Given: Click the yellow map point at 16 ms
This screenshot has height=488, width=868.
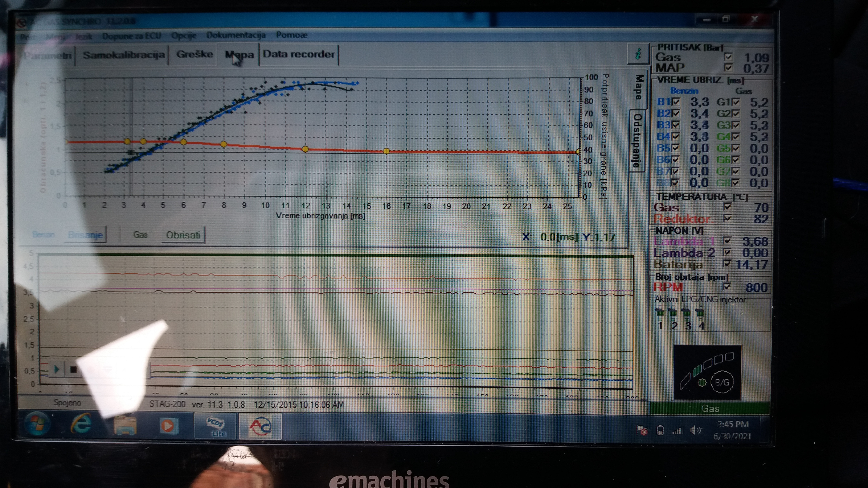Looking at the screenshot, I should (386, 151).
